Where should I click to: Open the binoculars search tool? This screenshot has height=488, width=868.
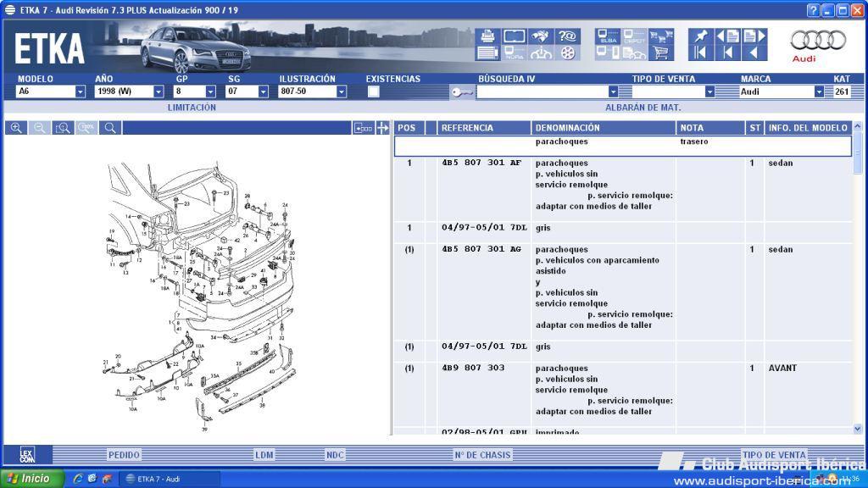[540, 36]
